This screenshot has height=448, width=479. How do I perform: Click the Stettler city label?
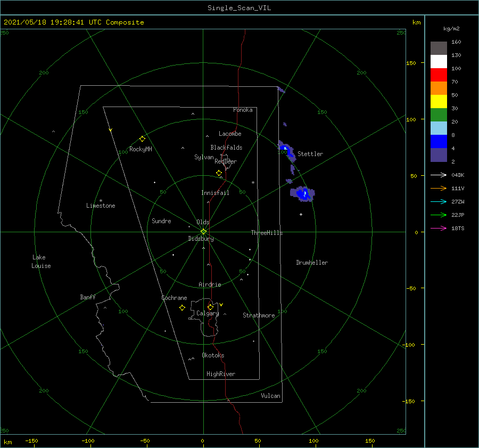(310, 154)
